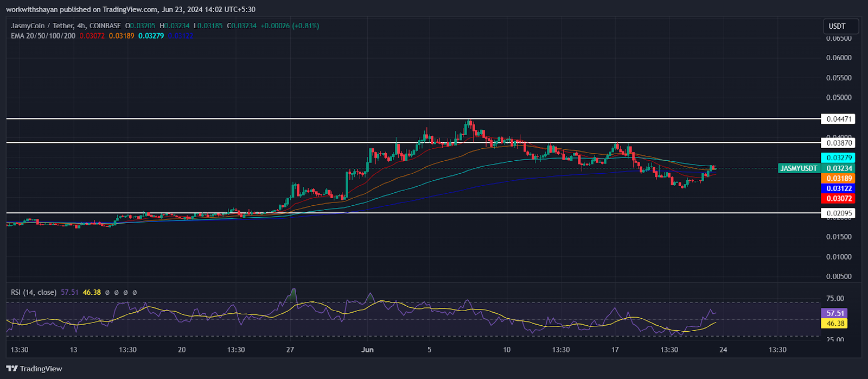Click the 27 date label on time axis
868x379 pixels.
[290, 350]
